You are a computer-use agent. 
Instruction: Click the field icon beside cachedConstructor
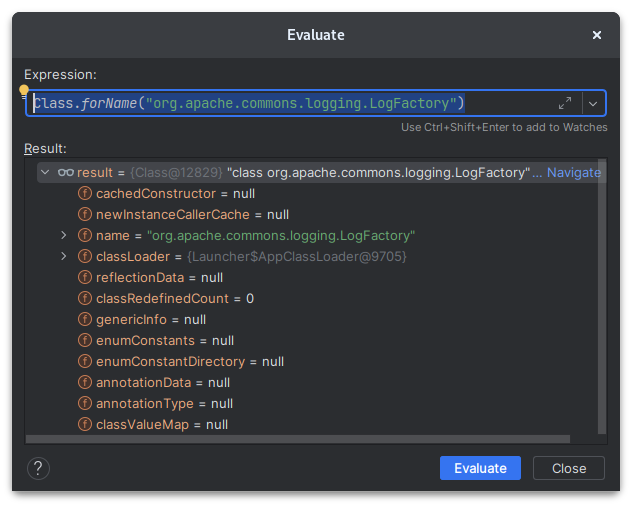85,193
